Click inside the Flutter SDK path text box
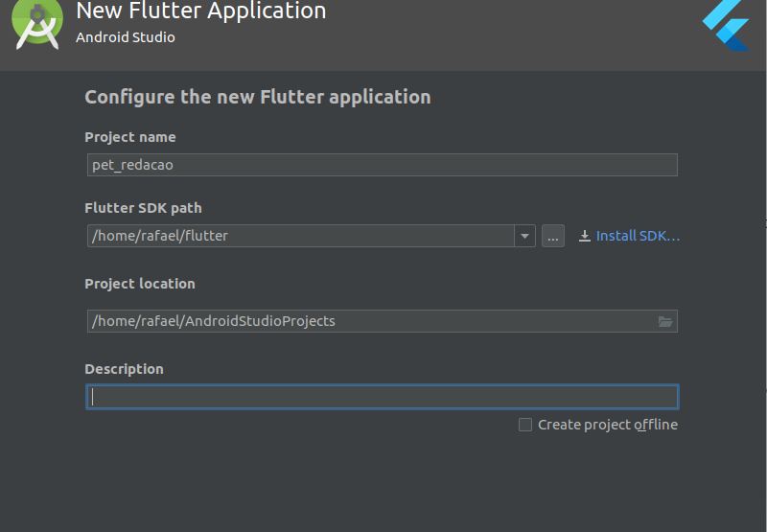Screen dimensions: 767x532 click(300, 236)
